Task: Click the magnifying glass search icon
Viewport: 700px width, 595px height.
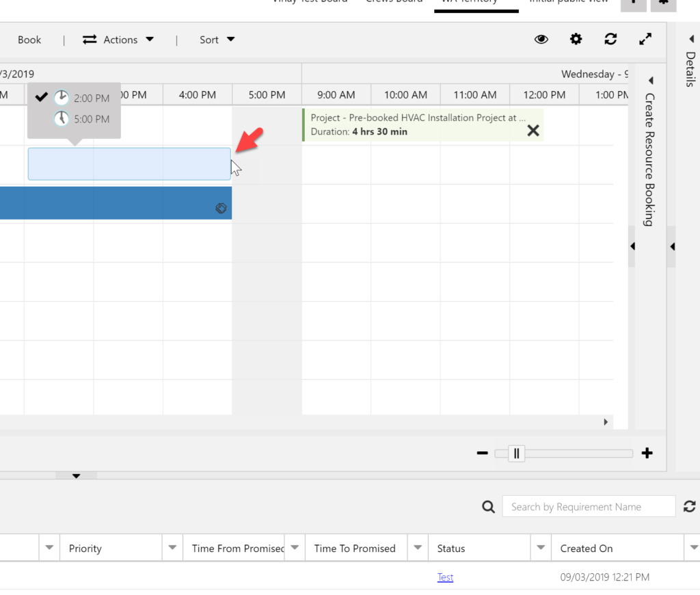Action: point(488,506)
